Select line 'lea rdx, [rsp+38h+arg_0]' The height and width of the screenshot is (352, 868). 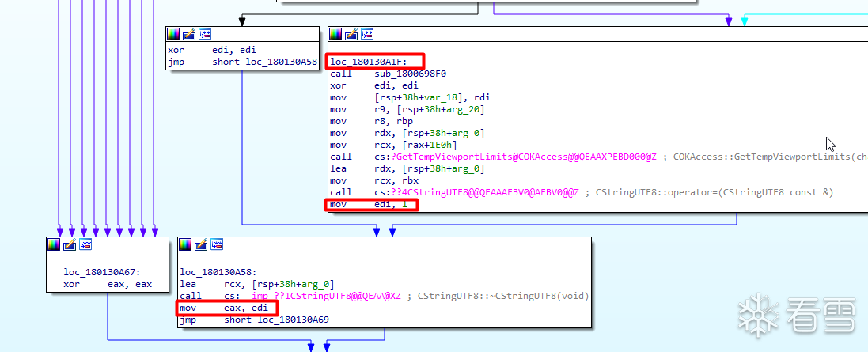click(407, 168)
